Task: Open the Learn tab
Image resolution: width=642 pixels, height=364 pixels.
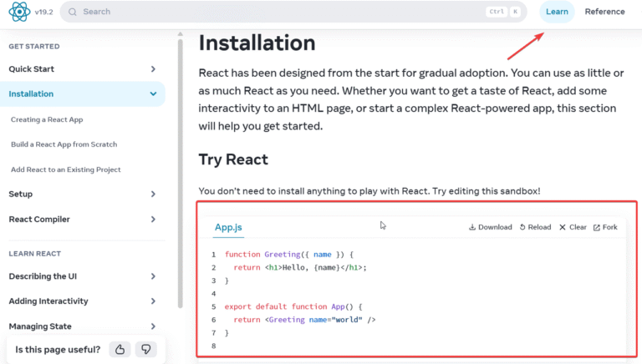Action: [557, 12]
